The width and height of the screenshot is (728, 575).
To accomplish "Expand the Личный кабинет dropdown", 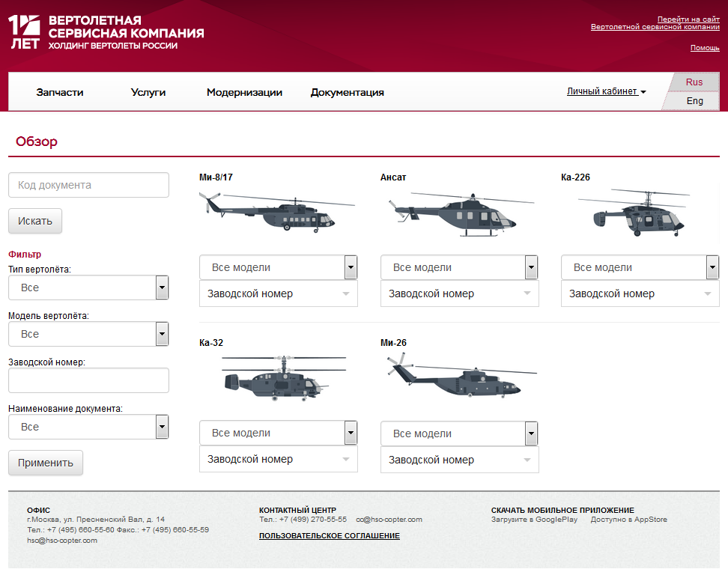I will click(x=607, y=91).
